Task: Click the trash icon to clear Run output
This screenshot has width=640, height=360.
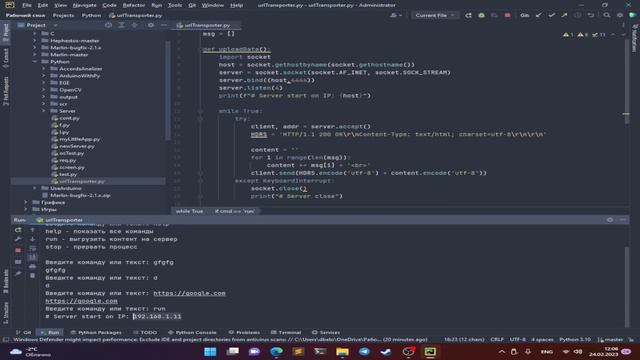Action: pos(33,276)
